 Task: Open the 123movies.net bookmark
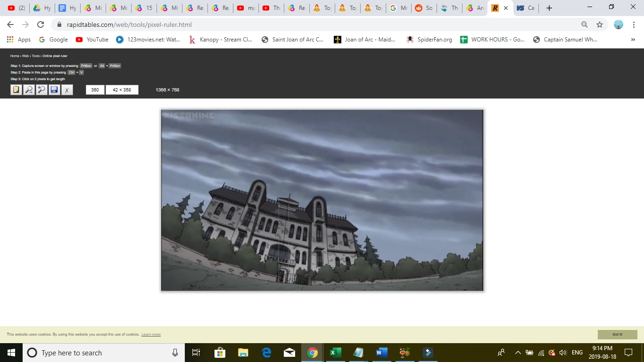[149, 40]
